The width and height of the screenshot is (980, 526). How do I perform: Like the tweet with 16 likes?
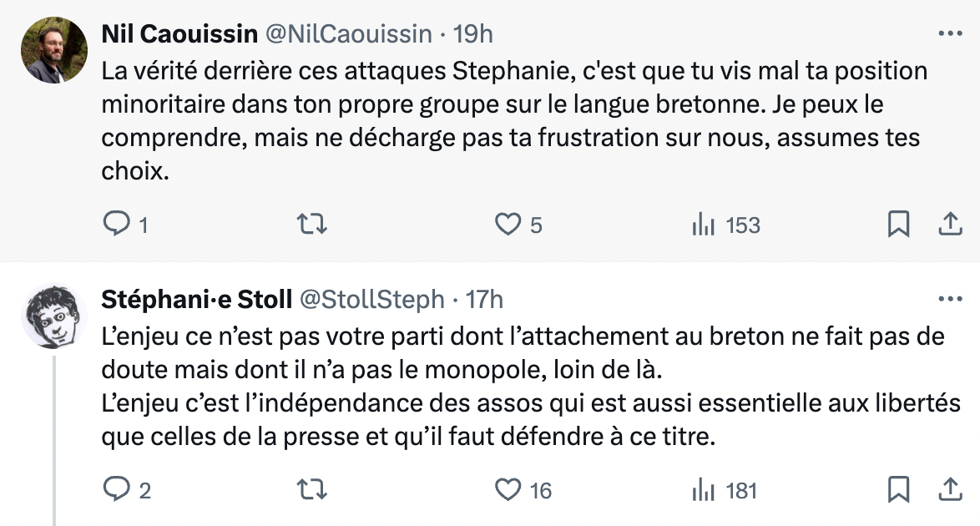coord(508,489)
